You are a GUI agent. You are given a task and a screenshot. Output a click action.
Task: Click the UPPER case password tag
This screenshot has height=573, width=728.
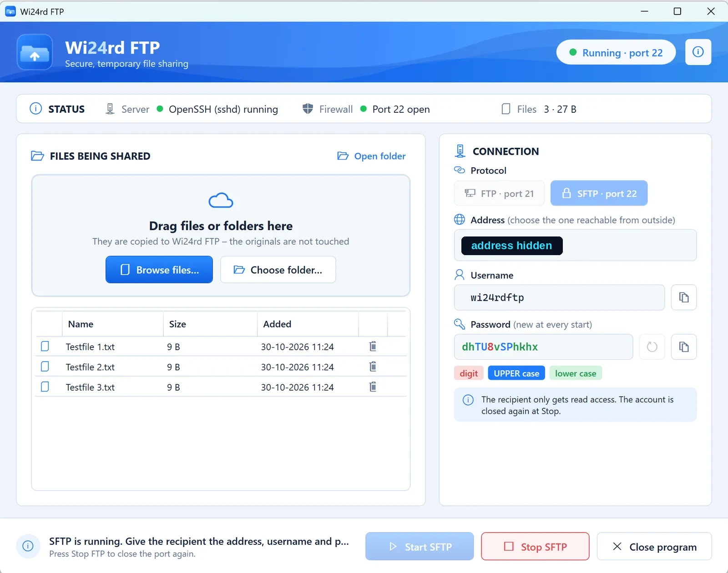[516, 373]
